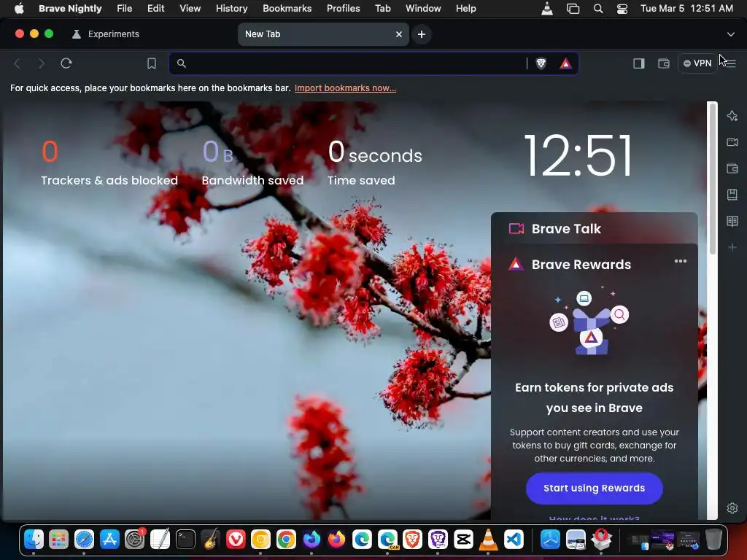Open sidebar settings gear

[x=732, y=508]
